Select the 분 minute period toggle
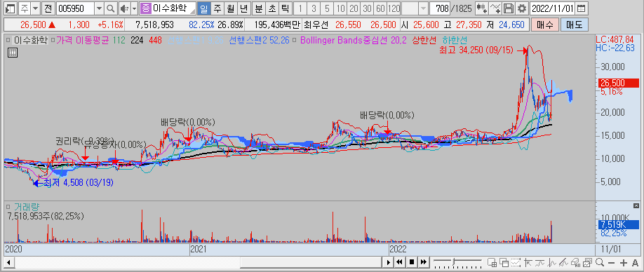644x272 pixels. pos(258,8)
